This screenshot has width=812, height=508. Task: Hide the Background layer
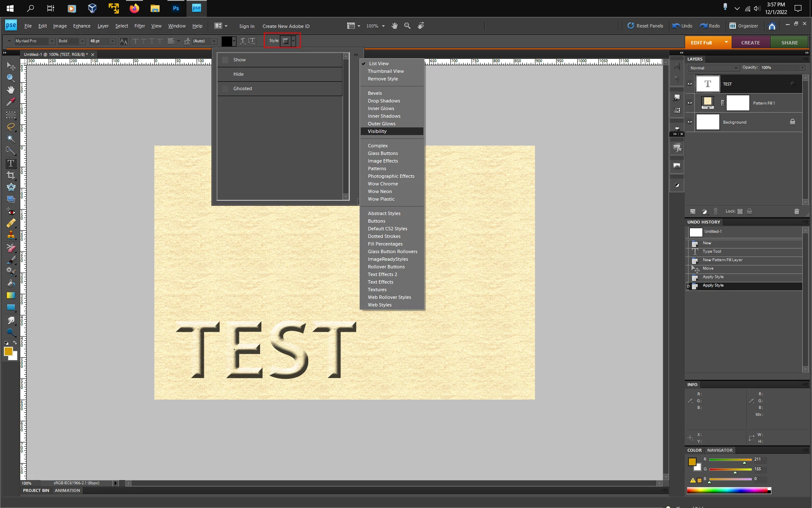click(690, 122)
